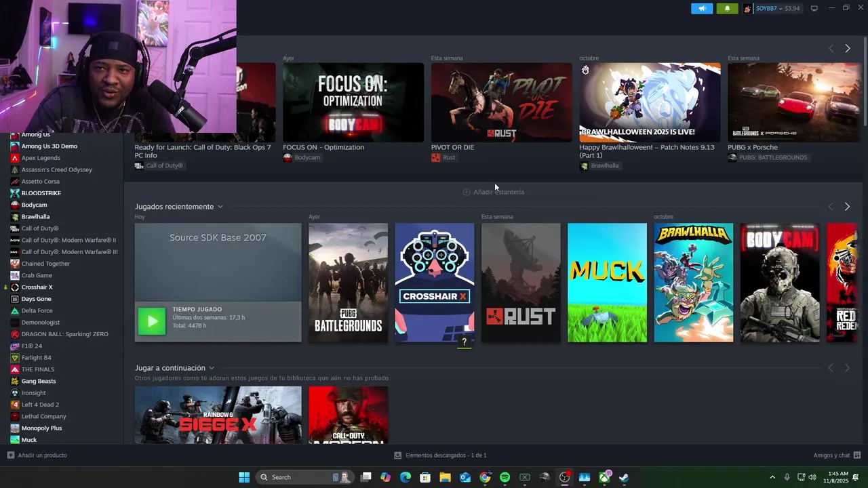Select Assassin's Creed Odyssey in library
The width and height of the screenshot is (868, 488).
coord(56,169)
